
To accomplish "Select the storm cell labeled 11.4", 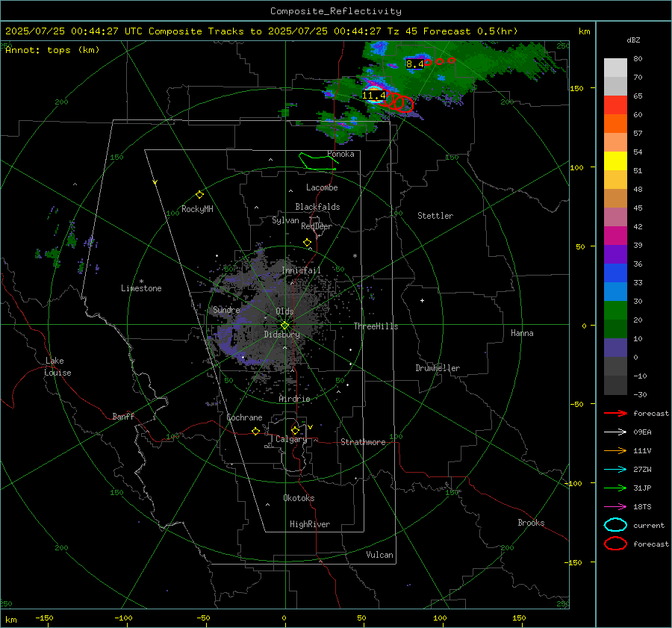I will pos(374,95).
